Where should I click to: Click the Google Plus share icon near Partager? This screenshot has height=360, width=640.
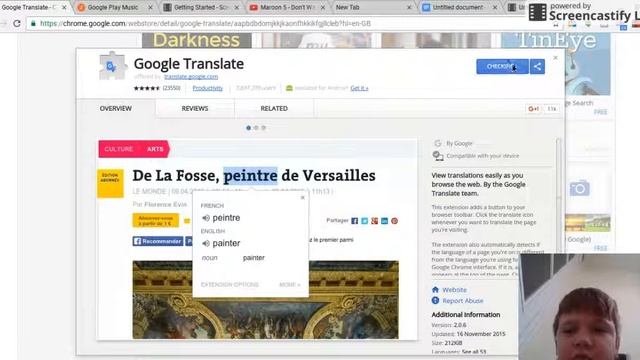click(374, 221)
